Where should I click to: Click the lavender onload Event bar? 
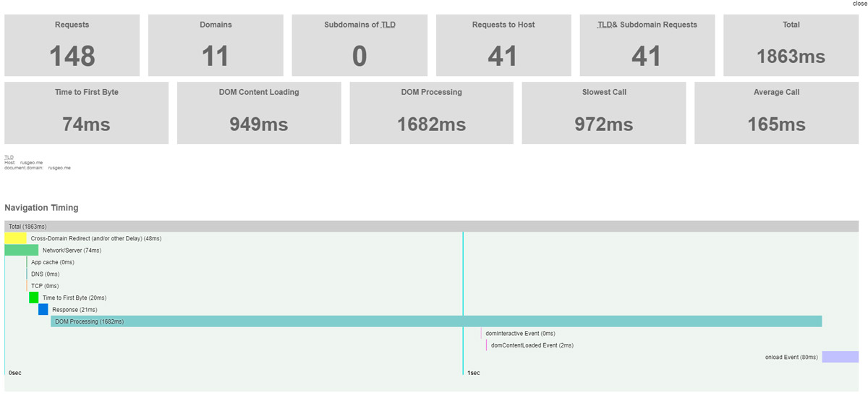841,357
